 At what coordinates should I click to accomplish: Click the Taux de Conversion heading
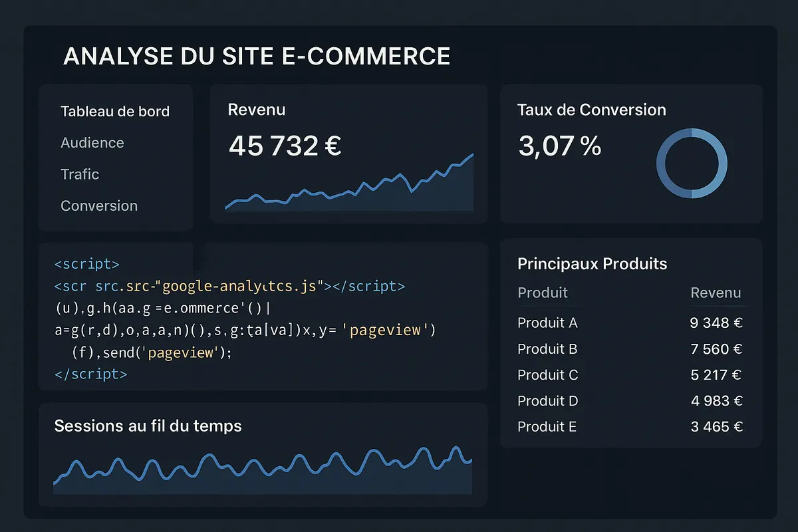592,110
